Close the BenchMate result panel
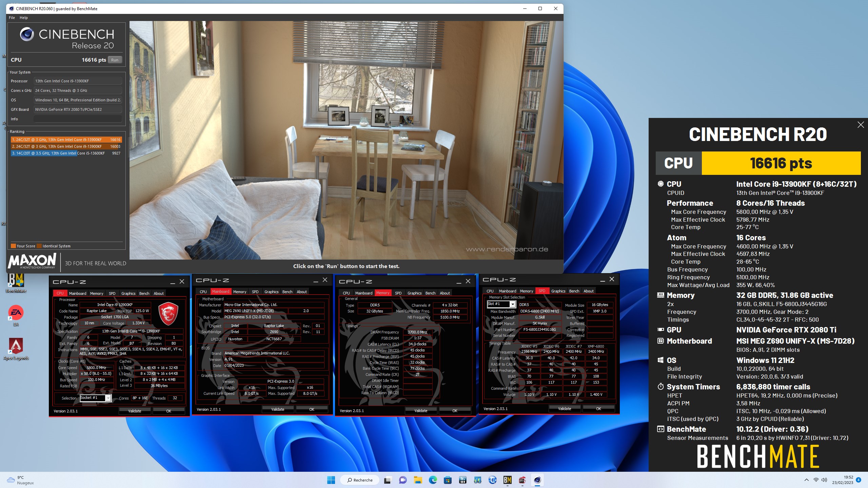Screen dimensions: 868x488 coord(861,125)
